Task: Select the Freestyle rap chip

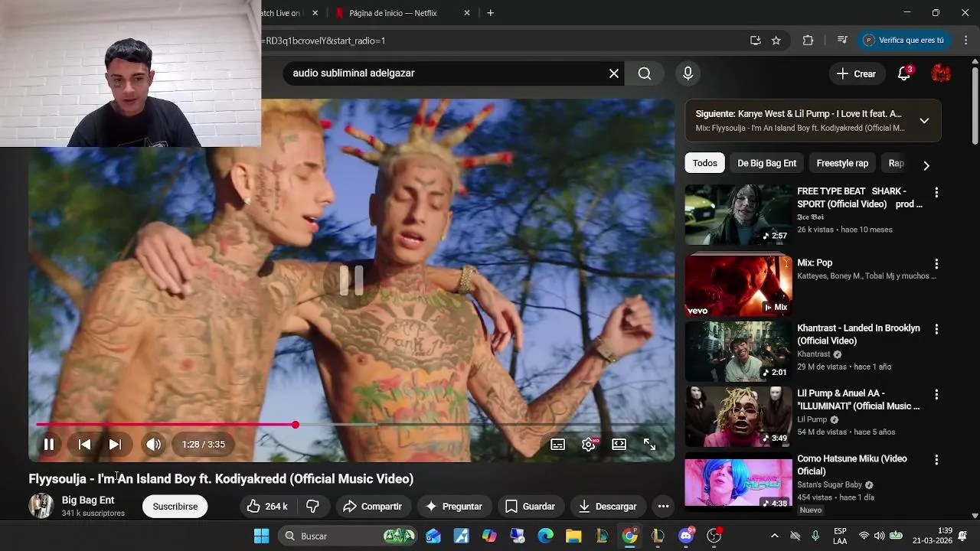Action: point(842,163)
